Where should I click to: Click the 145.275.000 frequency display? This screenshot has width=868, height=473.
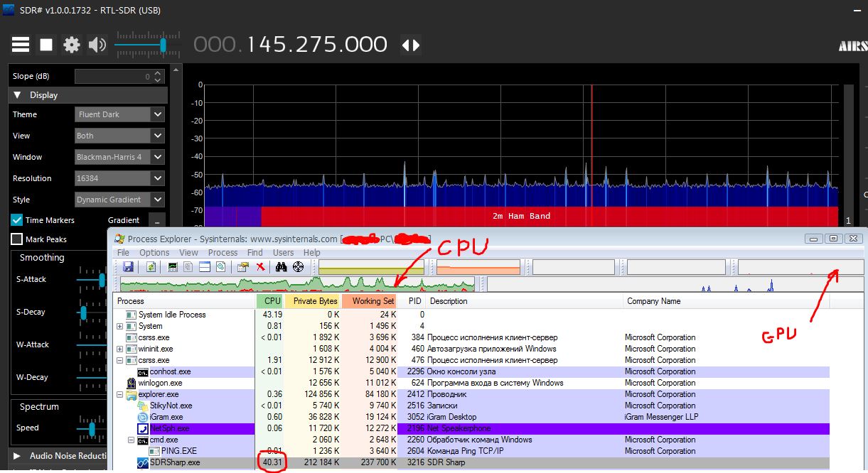point(291,45)
